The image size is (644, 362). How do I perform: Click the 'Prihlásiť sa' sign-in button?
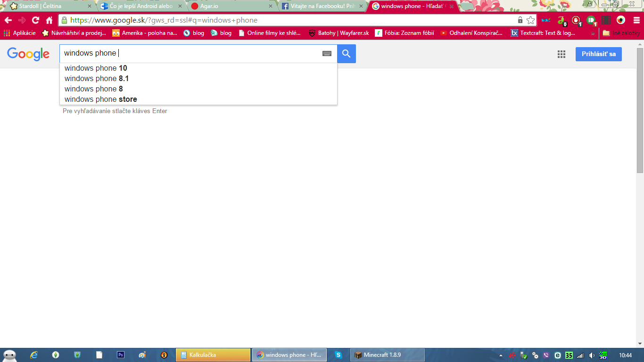598,54
